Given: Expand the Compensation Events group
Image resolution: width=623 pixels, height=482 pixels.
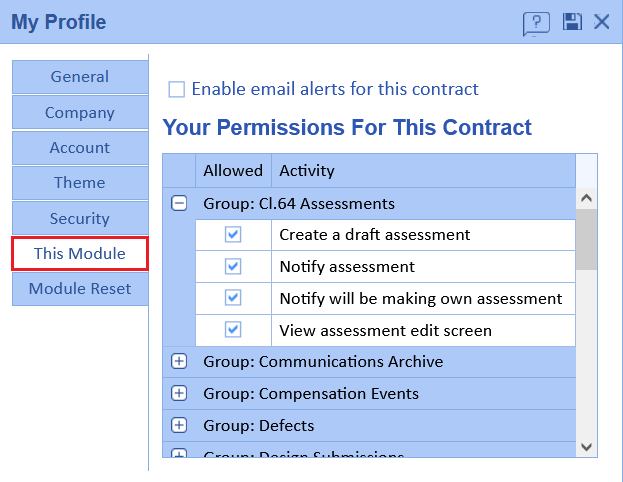Looking at the screenshot, I should [179, 394].
